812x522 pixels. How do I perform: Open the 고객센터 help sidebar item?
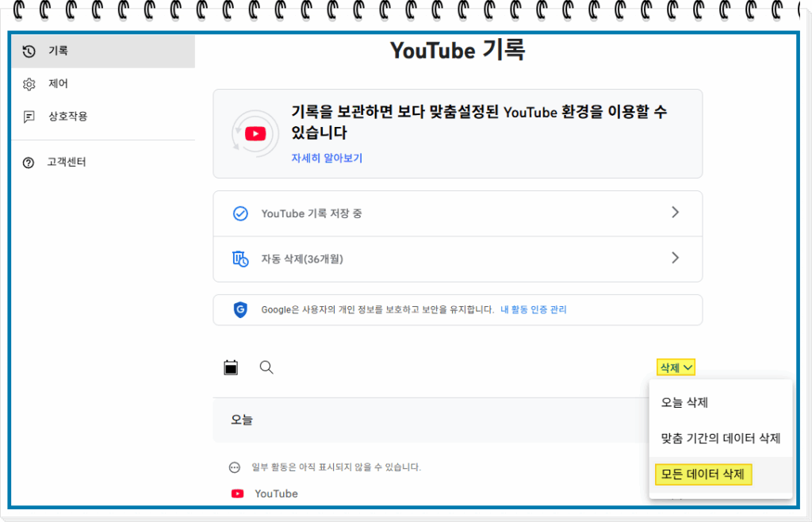(x=103, y=162)
